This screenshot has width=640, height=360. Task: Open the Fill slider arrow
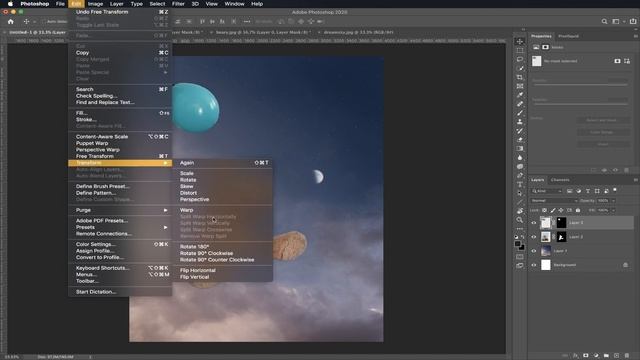(x=613, y=210)
